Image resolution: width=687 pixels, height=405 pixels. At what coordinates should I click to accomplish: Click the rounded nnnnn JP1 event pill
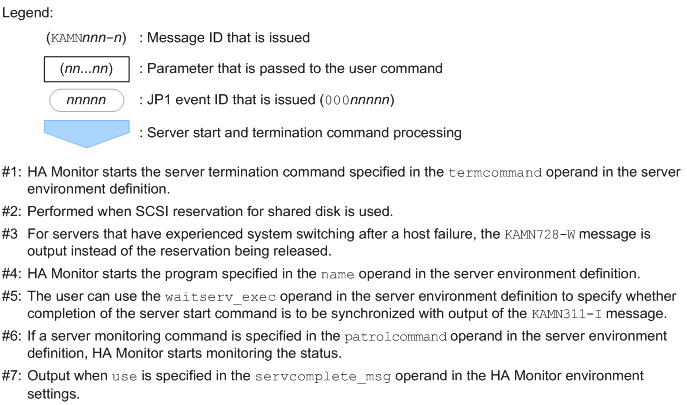click(87, 101)
